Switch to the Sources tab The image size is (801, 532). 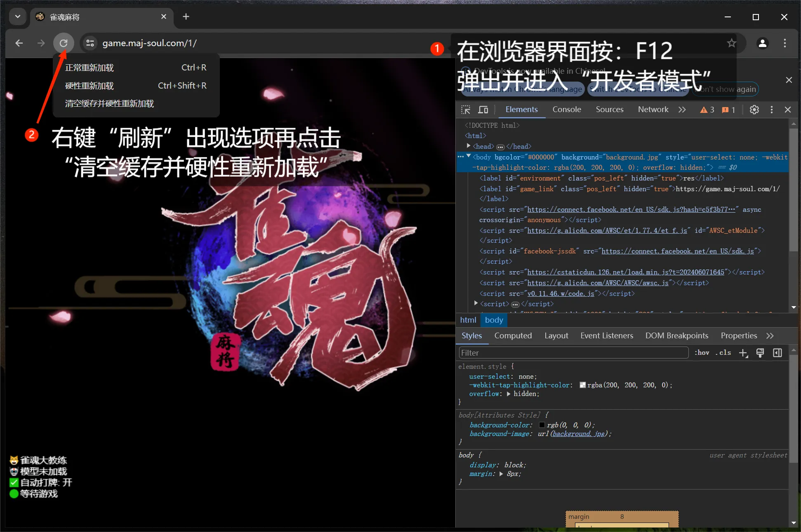609,109
